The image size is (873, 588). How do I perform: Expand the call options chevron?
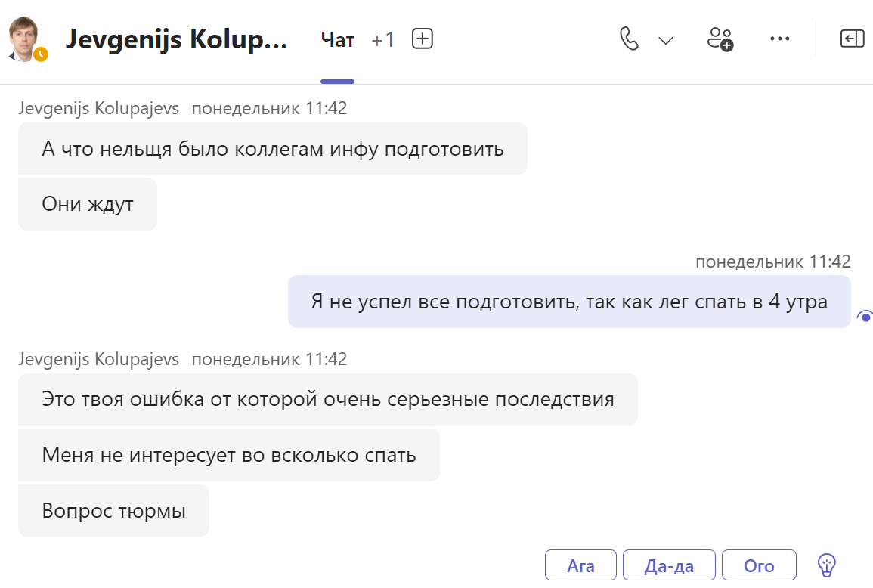(x=665, y=40)
